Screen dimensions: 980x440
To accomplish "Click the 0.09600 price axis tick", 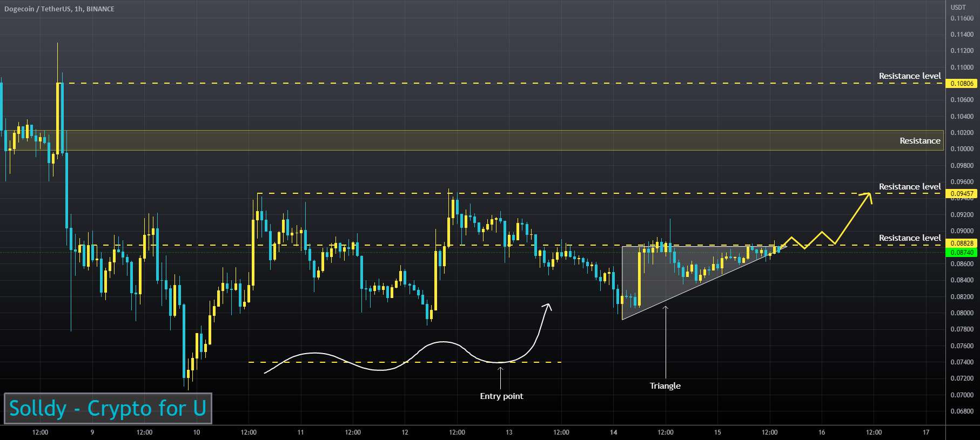I will click(x=962, y=182).
